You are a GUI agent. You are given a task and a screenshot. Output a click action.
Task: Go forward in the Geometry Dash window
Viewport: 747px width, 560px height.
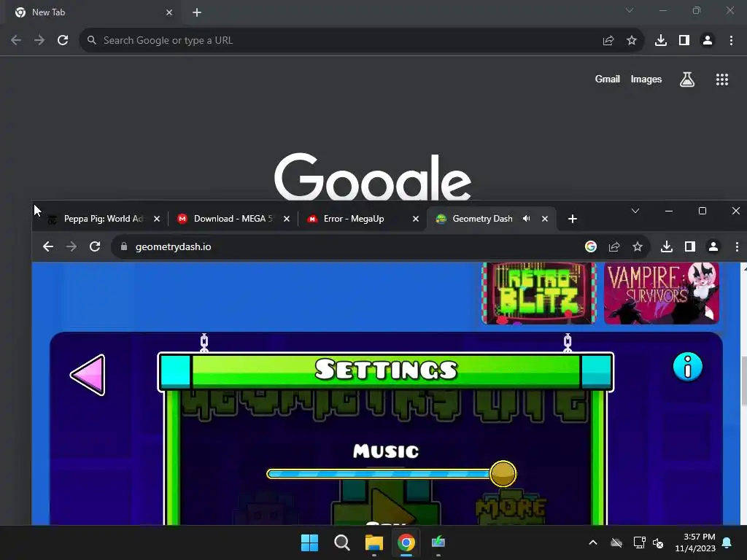pyautogui.click(x=71, y=246)
